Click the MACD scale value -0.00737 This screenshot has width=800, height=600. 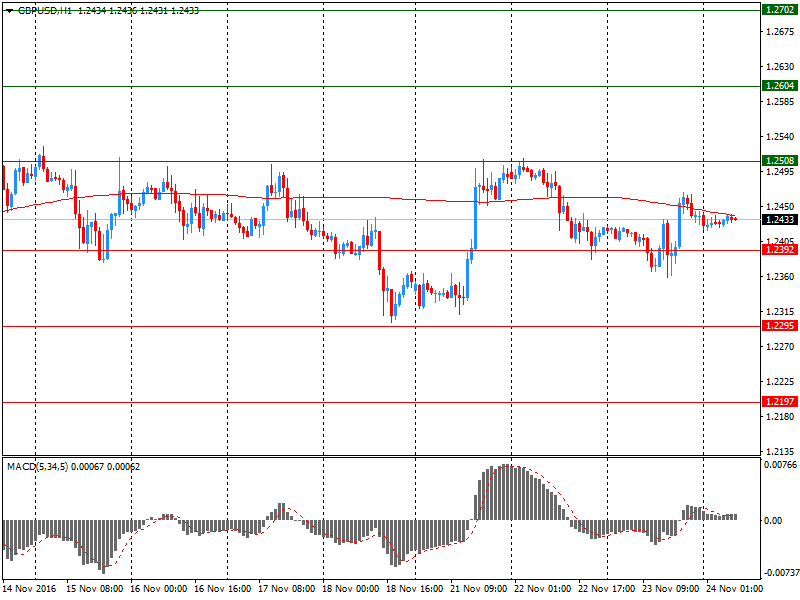point(781,573)
